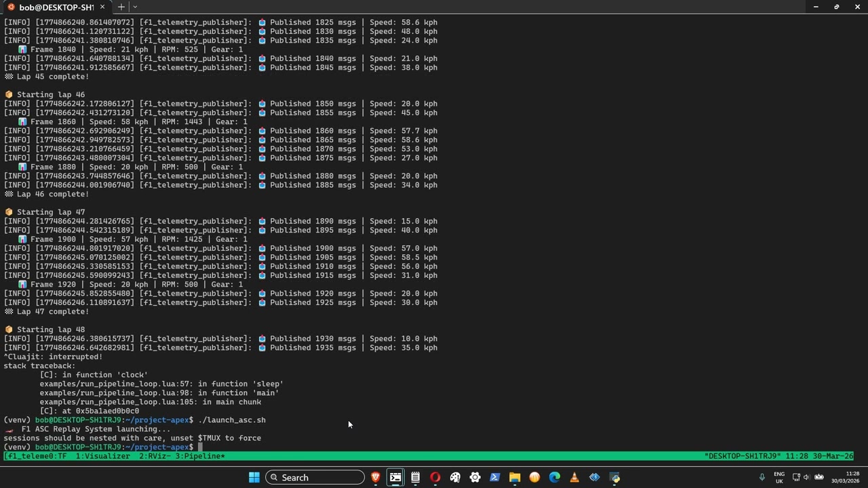This screenshot has height=488, width=868.
Task: Expand the new tab profile dropdown arrow
Action: 135,7
